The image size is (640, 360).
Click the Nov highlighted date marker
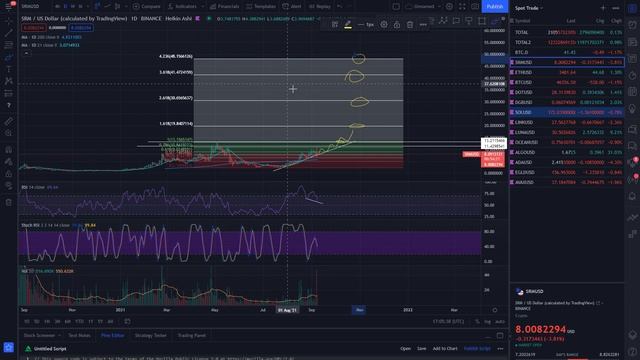pos(359,310)
